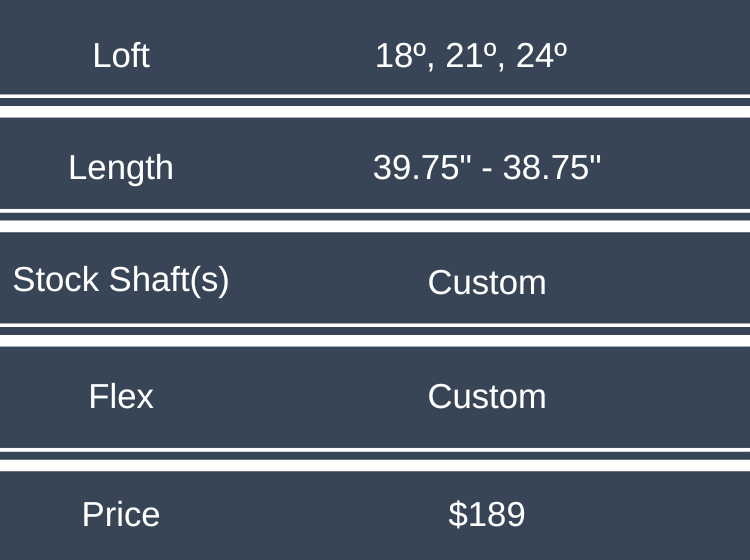The width and height of the screenshot is (750, 560).
Task: Click Custom in the Stock Shaft(s) row
Action: [x=487, y=283]
